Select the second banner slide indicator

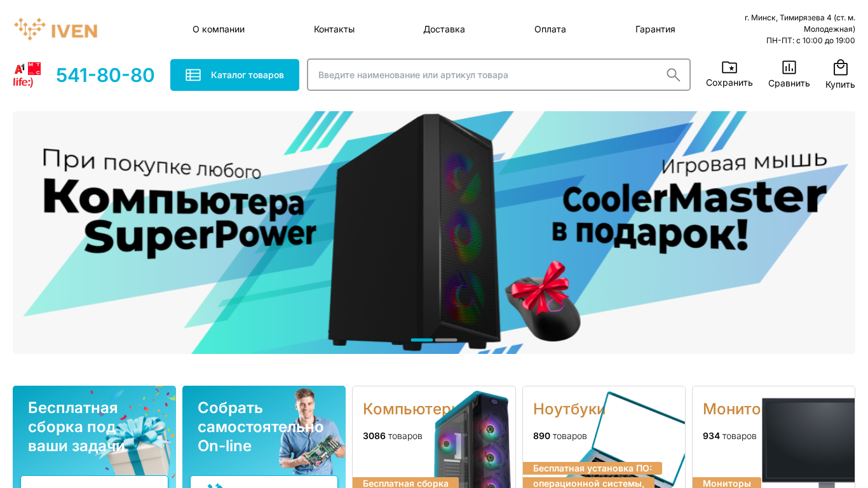(446, 340)
